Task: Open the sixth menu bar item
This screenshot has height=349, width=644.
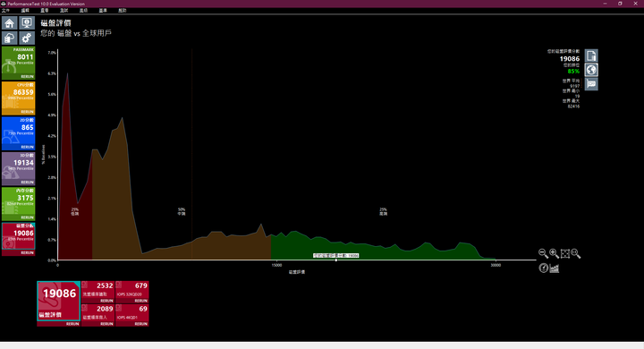Action: coord(103,10)
